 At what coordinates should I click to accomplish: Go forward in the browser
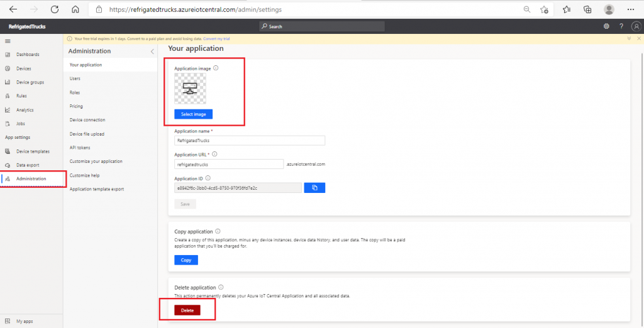point(34,9)
